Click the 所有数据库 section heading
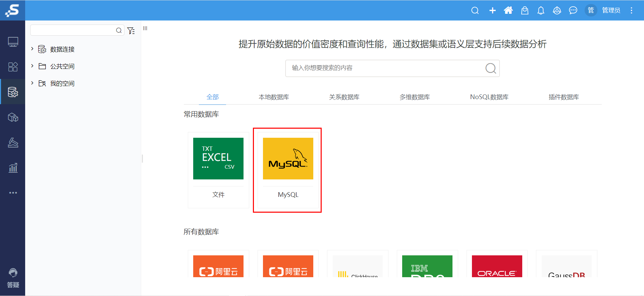The width and height of the screenshot is (644, 296). [x=201, y=232]
